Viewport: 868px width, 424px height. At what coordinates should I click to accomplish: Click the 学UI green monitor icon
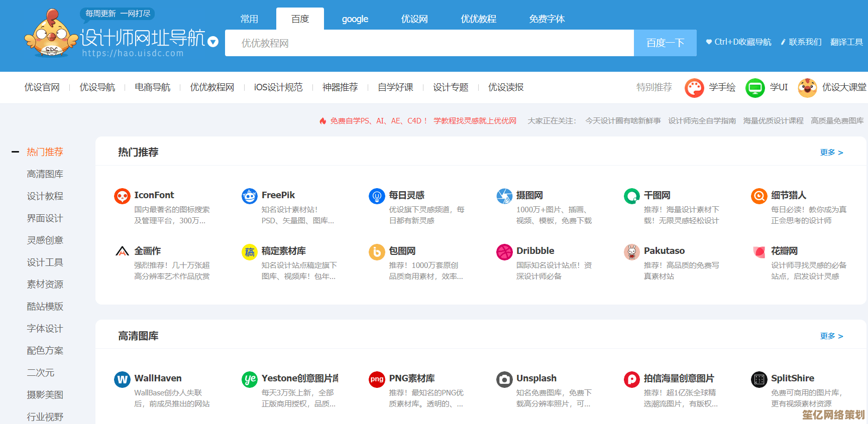754,88
